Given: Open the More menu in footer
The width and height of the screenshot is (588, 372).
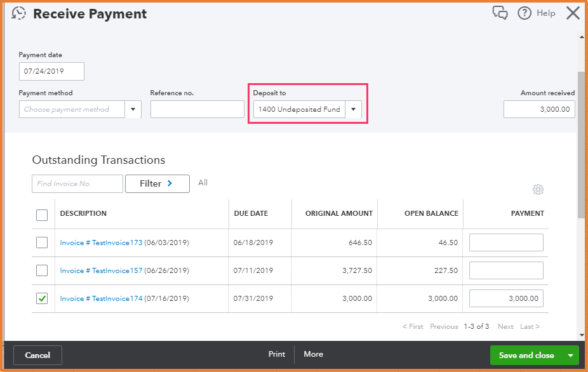Looking at the screenshot, I should pyautogui.click(x=313, y=354).
